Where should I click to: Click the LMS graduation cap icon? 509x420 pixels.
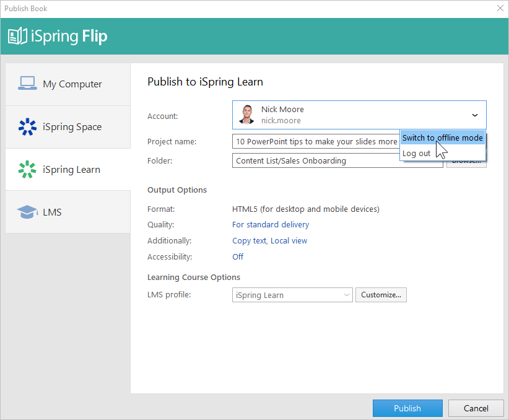(27, 212)
